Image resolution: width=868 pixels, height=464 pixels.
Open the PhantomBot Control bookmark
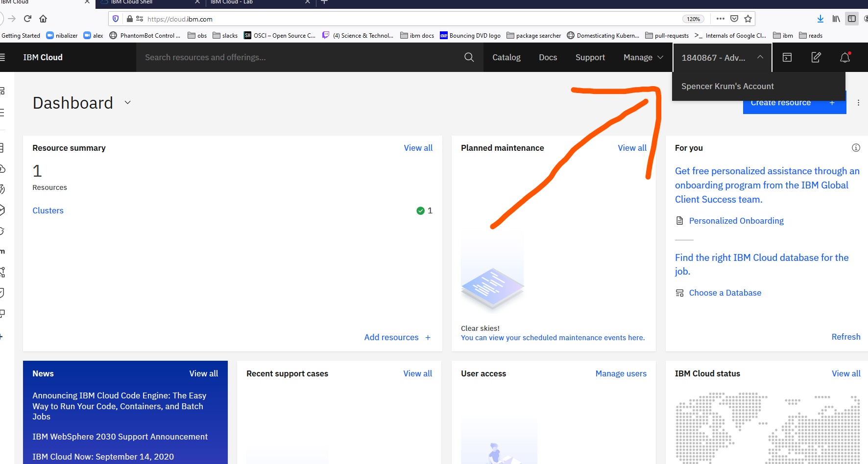tap(145, 35)
